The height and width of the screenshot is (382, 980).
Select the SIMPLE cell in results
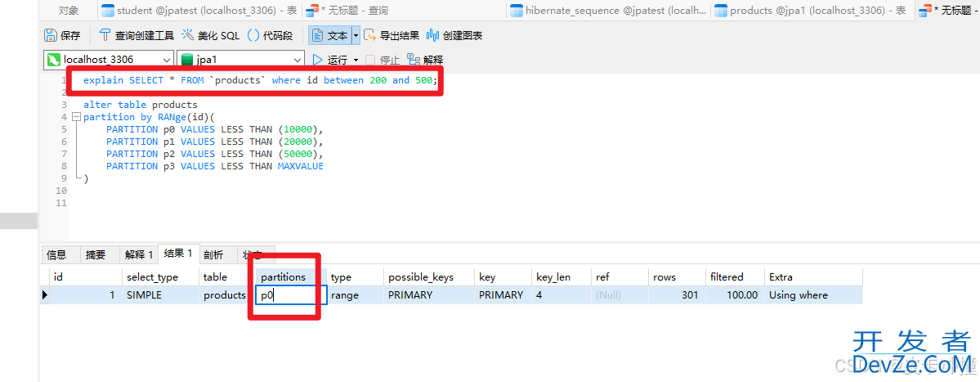pos(160,295)
